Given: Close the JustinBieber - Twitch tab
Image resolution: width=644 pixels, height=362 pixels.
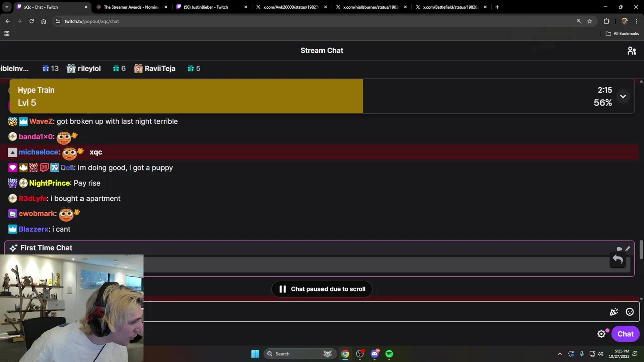Looking at the screenshot, I should click(246, 7).
